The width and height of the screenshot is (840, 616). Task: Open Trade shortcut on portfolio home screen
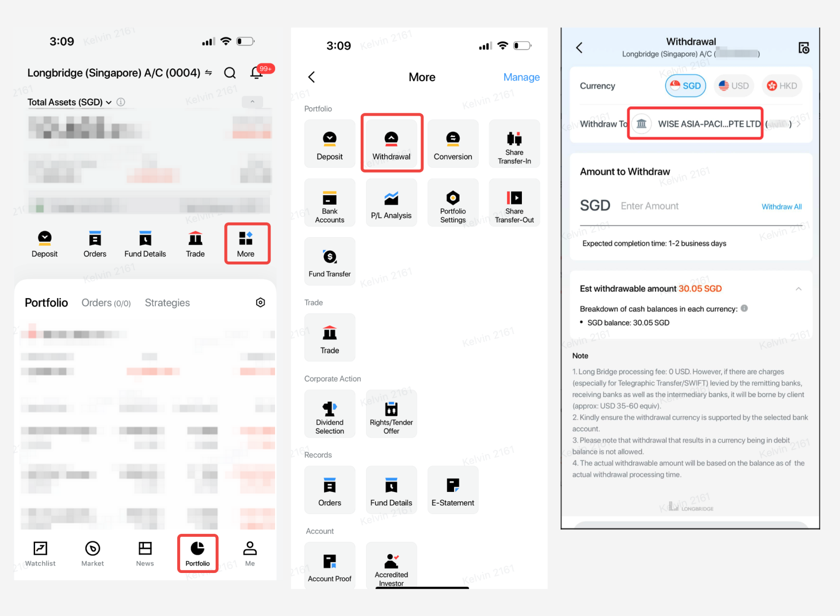point(195,244)
